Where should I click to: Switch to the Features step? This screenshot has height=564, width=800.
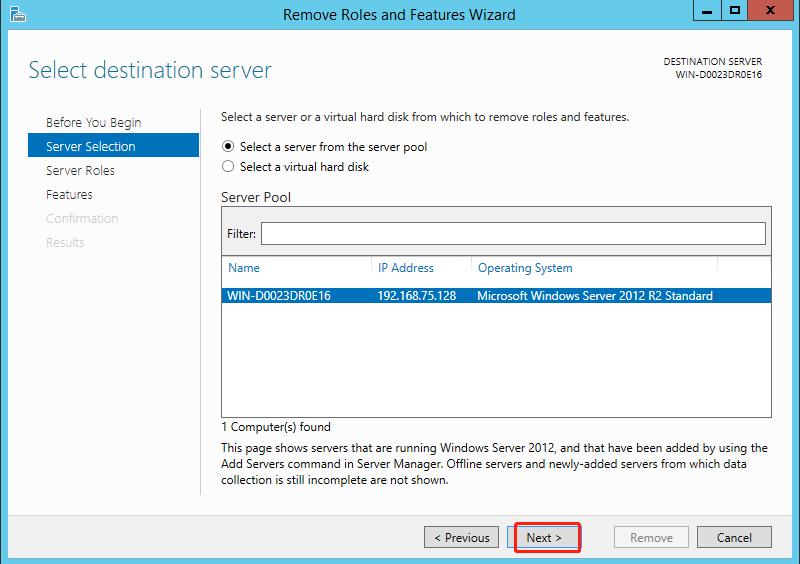point(69,195)
